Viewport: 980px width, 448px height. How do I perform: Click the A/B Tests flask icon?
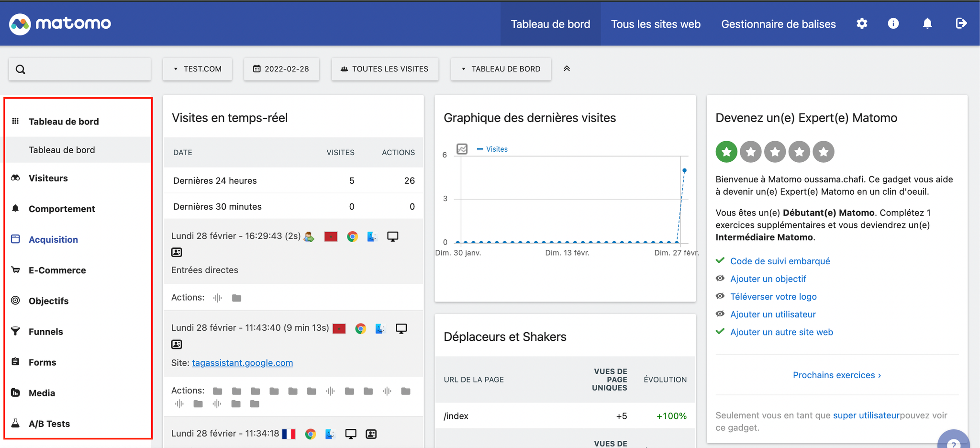15,423
